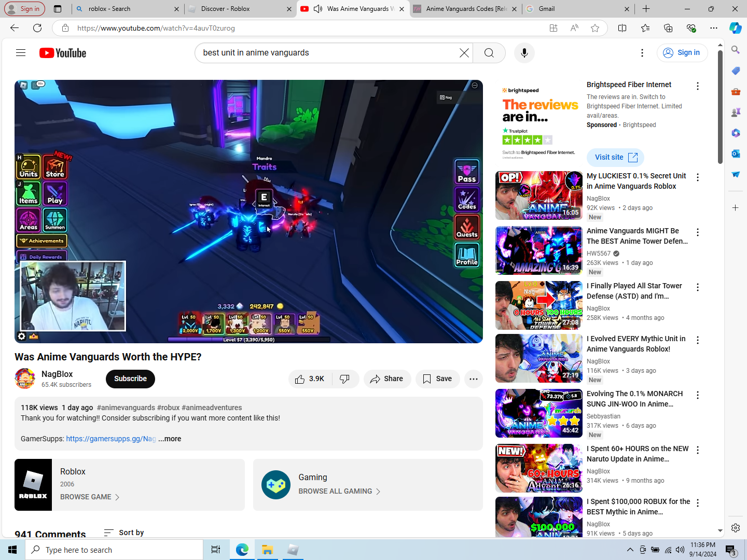This screenshot has height=560, width=747.
Task: Open Microsoft 365 sidebar icon
Action: pyautogui.click(x=736, y=133)
